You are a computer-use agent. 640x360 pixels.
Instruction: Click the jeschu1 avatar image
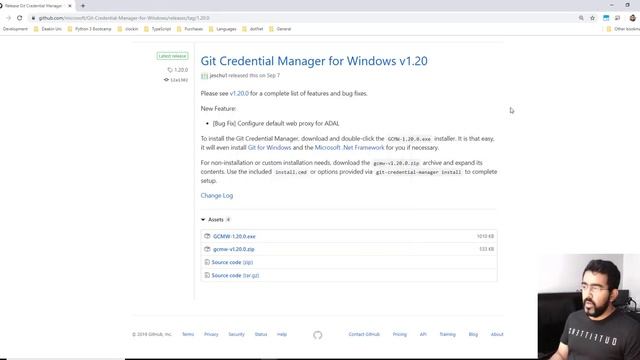click(x=204, y=76)
